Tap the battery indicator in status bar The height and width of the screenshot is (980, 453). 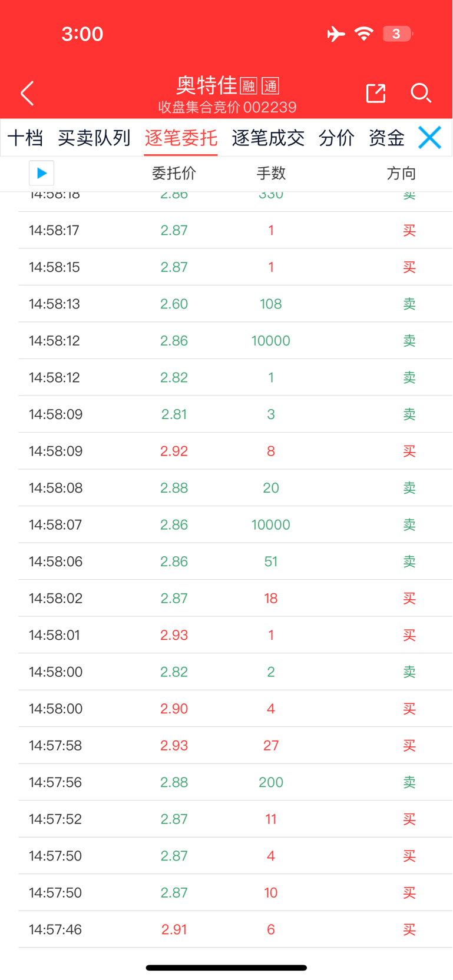[398, 34]
